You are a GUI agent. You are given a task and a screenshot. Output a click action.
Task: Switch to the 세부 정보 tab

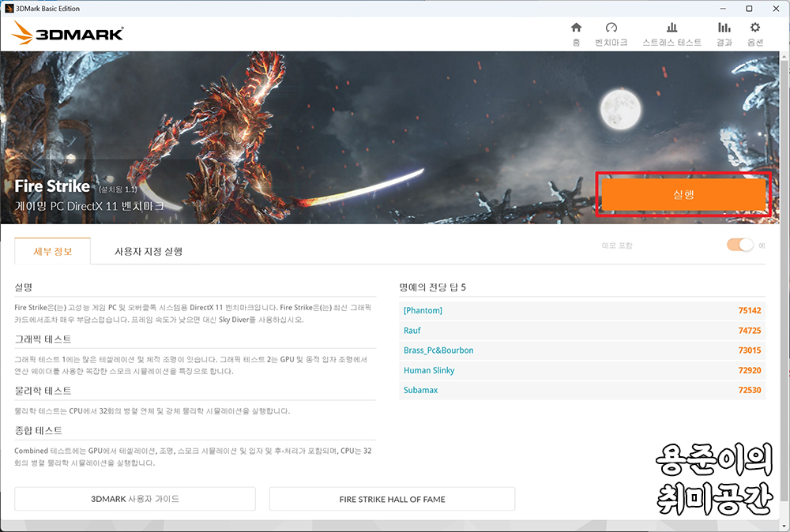click(x=52, y=251)
